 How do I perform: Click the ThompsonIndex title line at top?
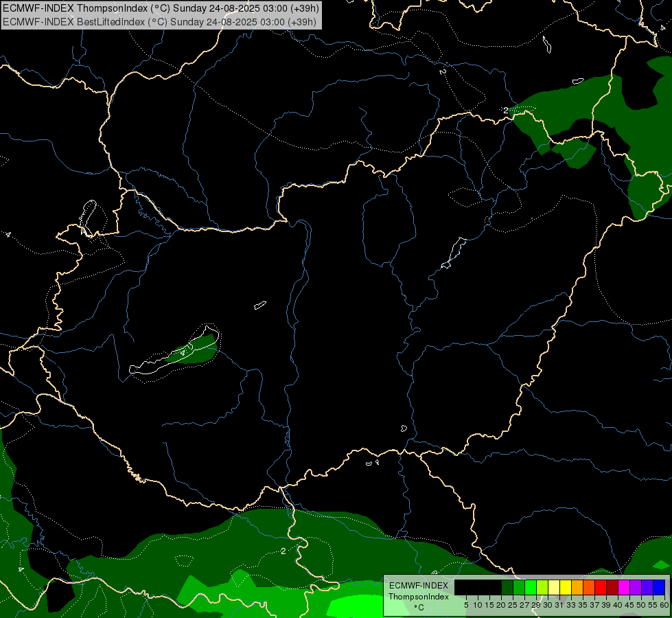point(160,8)
